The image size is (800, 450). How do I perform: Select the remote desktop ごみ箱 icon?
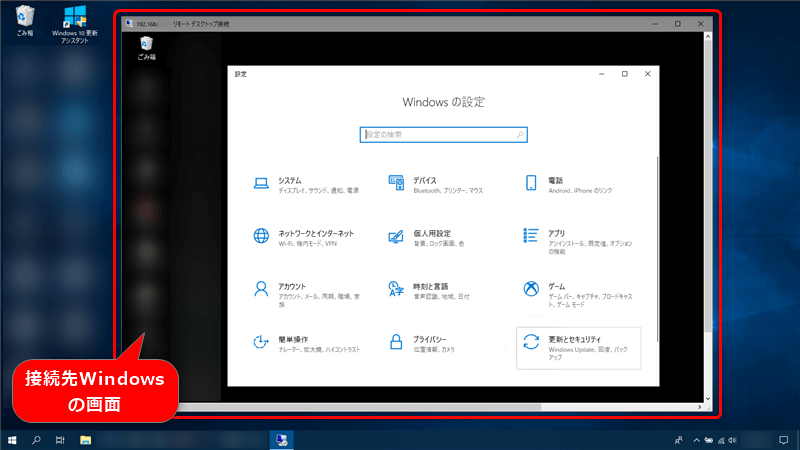point(147,47)
